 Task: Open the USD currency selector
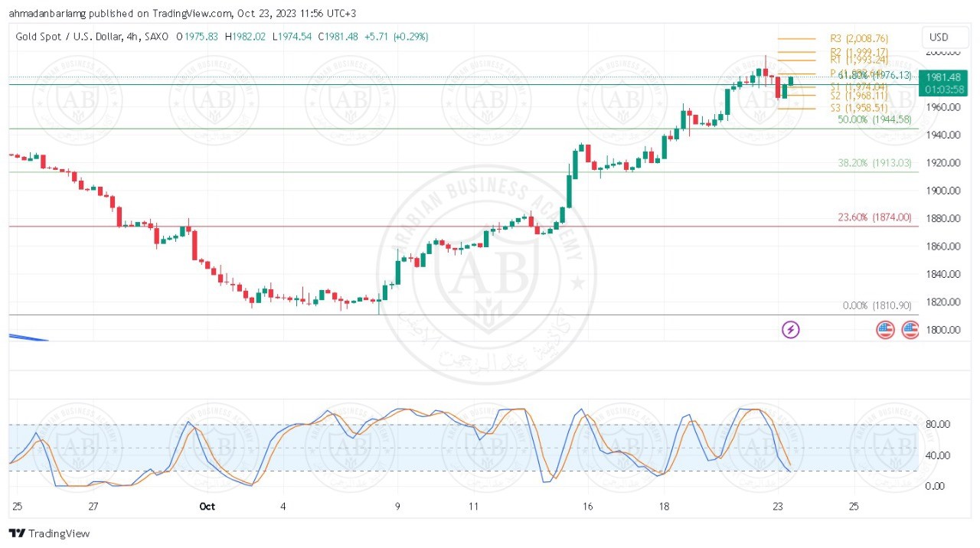(938, 38)
